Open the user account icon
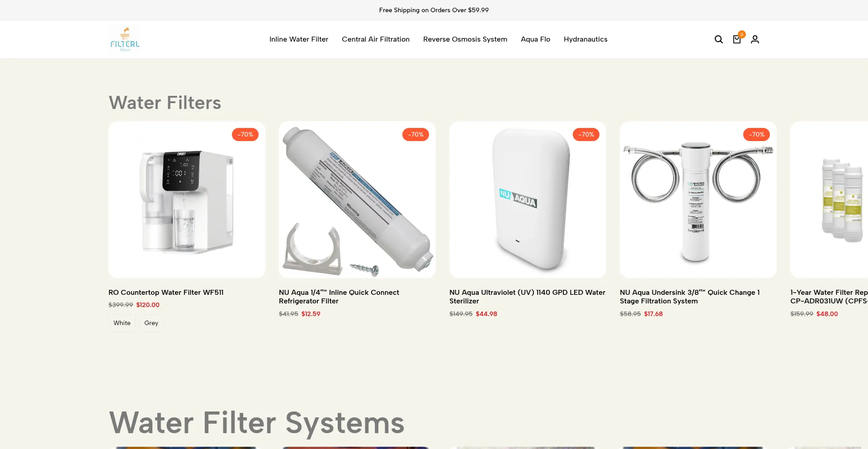This screenshot has width=868, height=449. [x=755, y=39]
